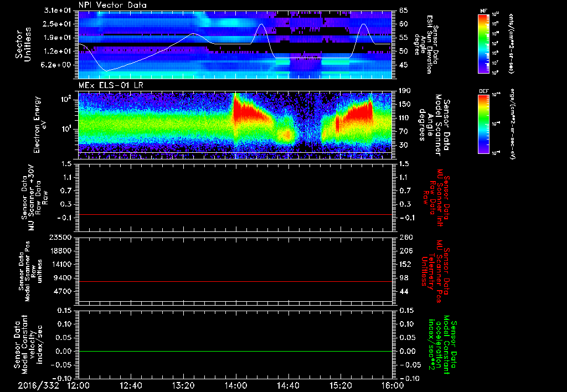Viewport: 567px width, 392px height.
Task: Click the NPI Vector Data panel title
Action: tap(112, 5)
